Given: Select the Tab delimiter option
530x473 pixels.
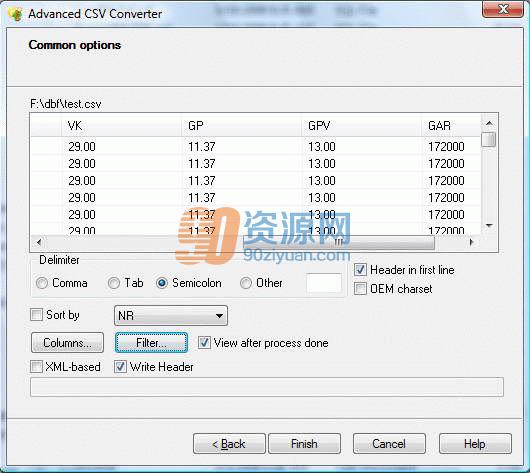Looking at the screenshot, I should click(x=114, y=283).
